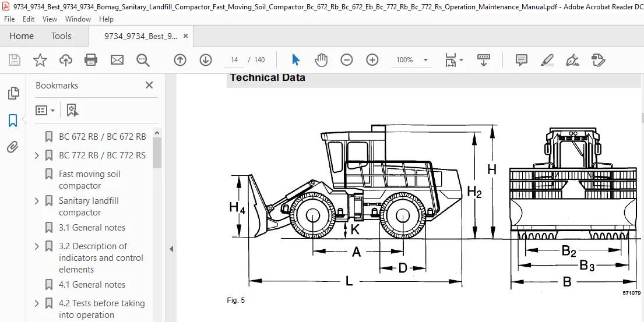
Task: Click the Save file icon
Action: pyautogui.click(x=15, y=60)
